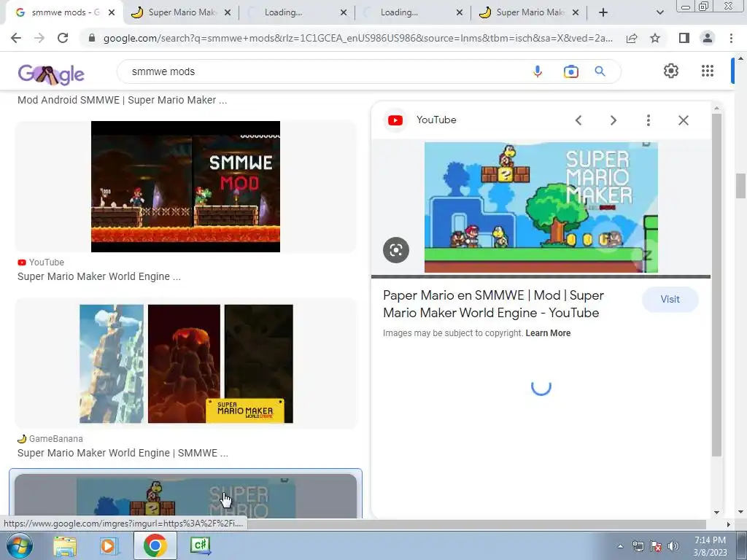Open the Action Center flag icon
The image size is (747, 560).
tap(656, 546)
